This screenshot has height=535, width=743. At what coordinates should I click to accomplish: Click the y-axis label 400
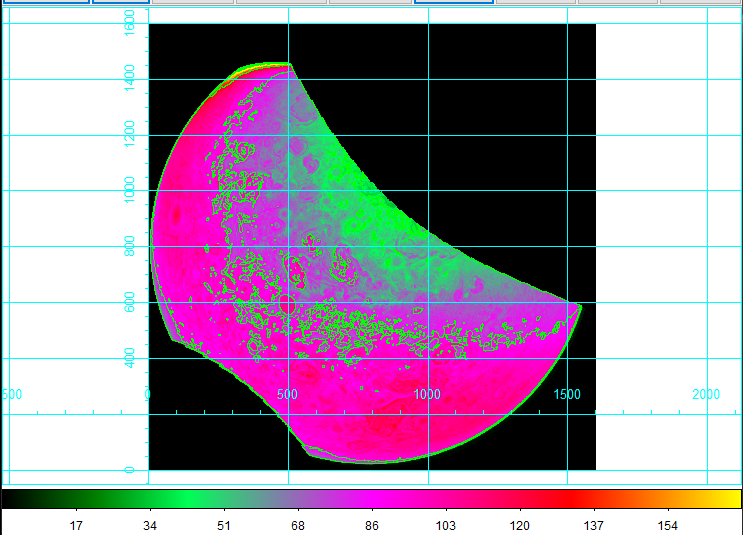tap(129, 357)
